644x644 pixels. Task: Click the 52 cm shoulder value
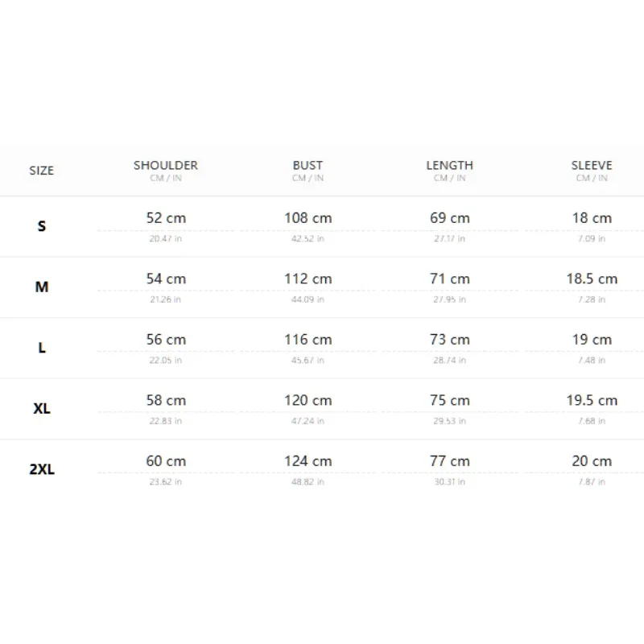click(x=166, y=217)
